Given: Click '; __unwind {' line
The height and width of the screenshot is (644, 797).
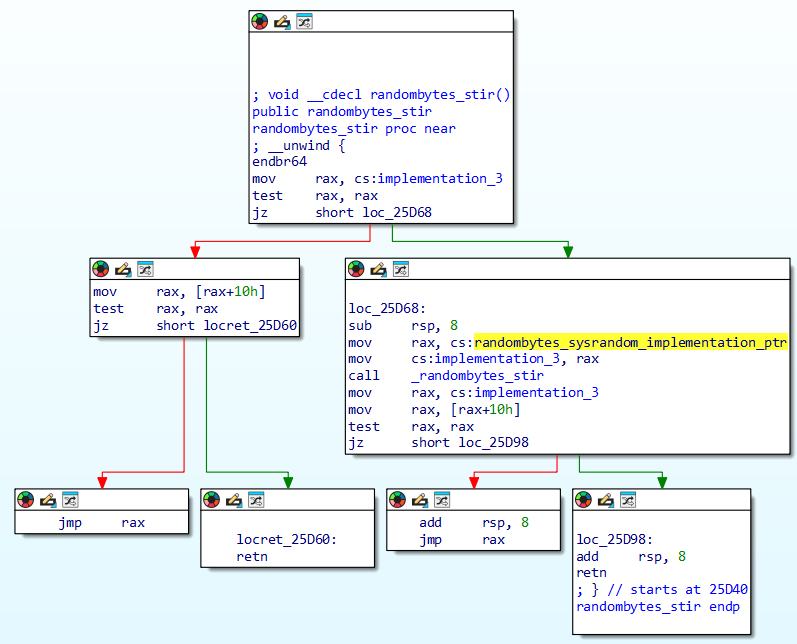Looking at the screenshot, I should click(298, 146).
